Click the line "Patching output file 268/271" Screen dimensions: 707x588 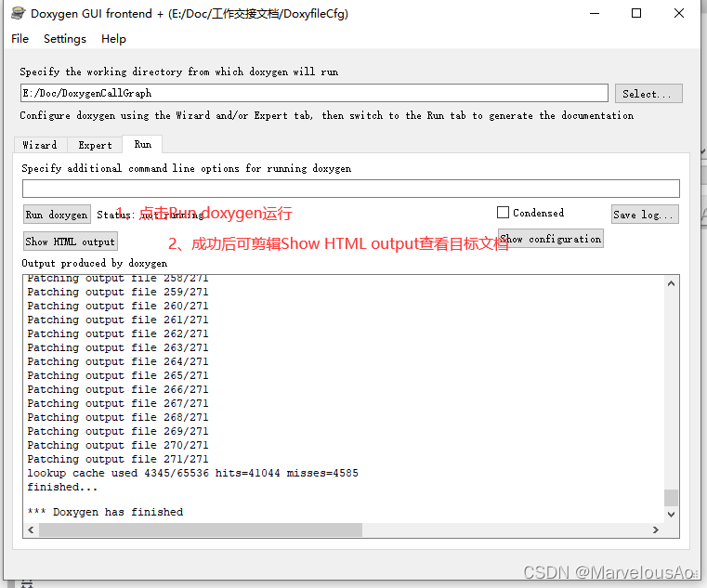click(118, 417)
